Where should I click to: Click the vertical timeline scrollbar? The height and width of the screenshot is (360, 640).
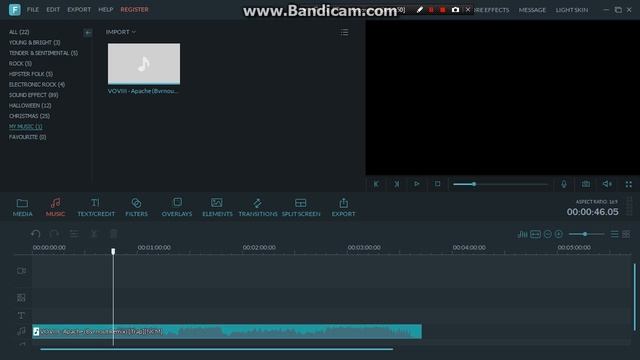(635, 297)
